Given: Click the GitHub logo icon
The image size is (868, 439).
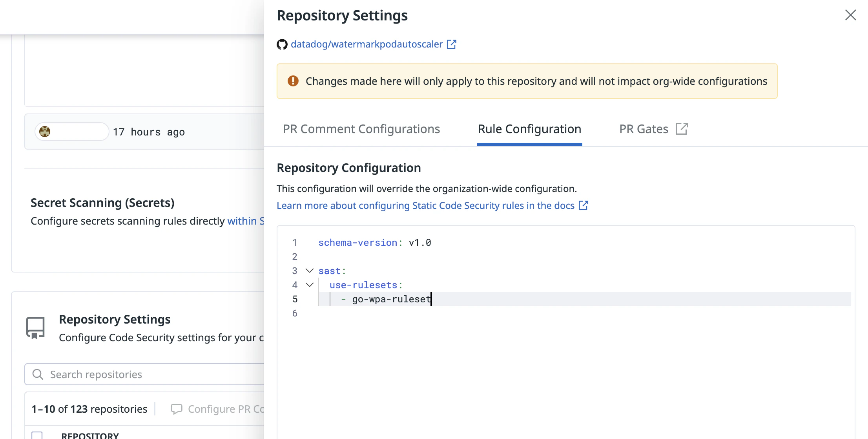Looking at the screenshot, I should (282, 45).
